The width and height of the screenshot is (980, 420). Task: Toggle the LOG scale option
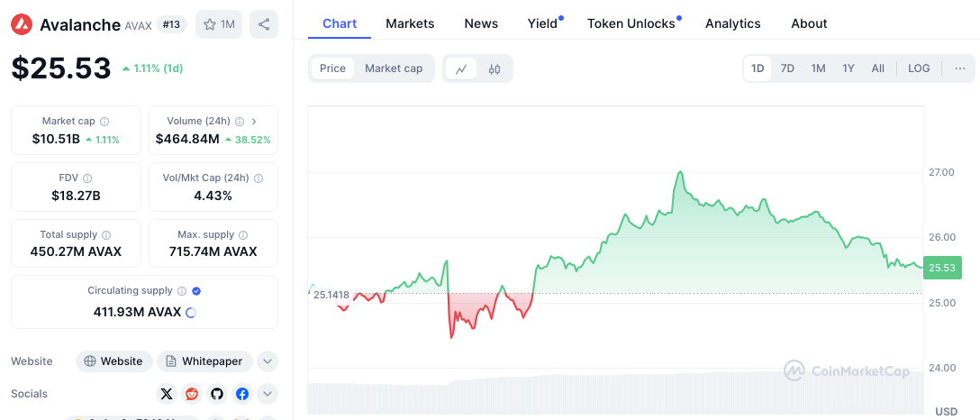pos(919,68)
